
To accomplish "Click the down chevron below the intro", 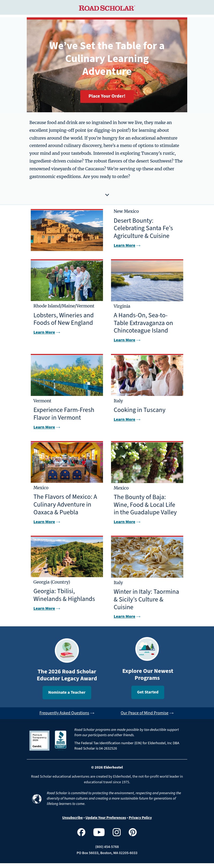I will point(107,195).
